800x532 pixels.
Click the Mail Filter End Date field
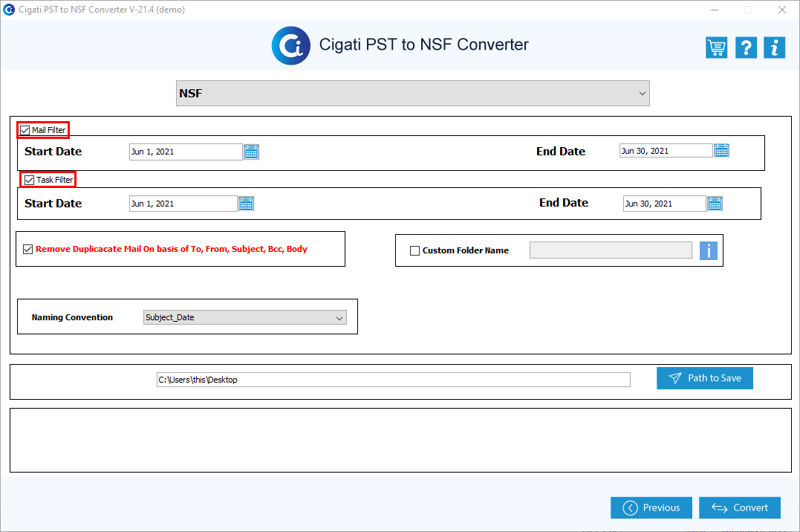pos(666,151)
